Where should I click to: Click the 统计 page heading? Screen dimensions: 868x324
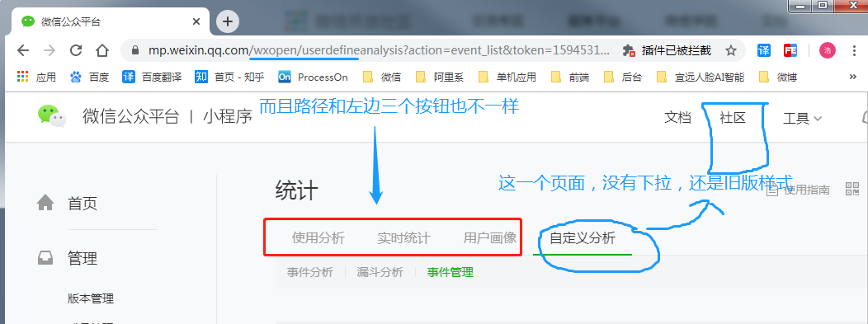tap(297, 191)
